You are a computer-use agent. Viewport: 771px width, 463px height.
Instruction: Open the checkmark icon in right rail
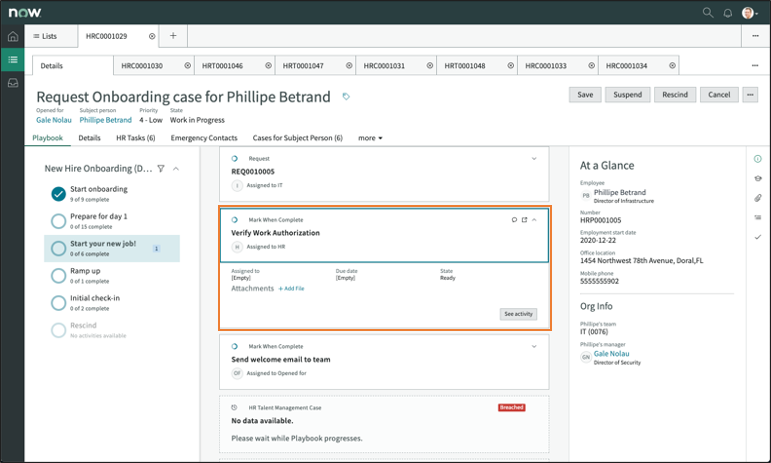click(x=758, y=237)
